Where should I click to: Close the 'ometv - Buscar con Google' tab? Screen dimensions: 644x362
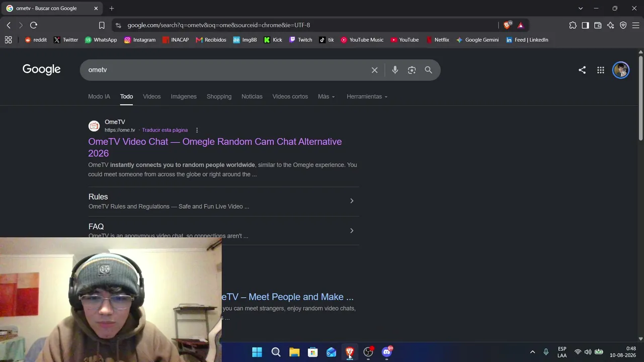[96, 9]
